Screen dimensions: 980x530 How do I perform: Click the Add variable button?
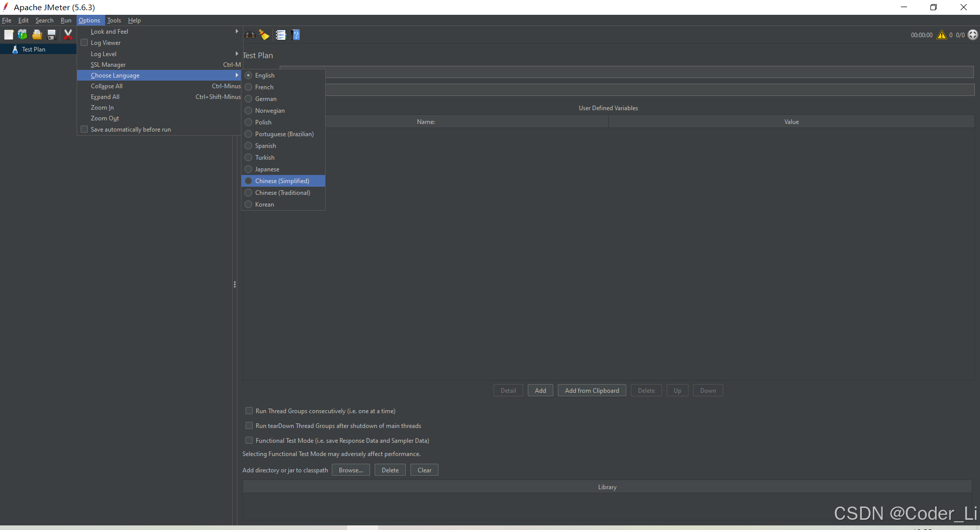[x=541, y=391]
